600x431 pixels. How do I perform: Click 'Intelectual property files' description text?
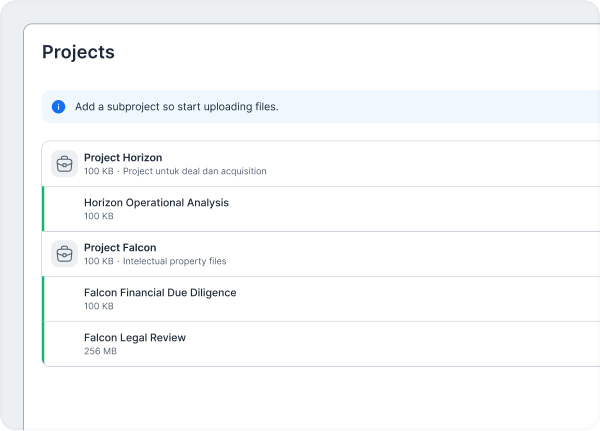[x=174, y=261]
